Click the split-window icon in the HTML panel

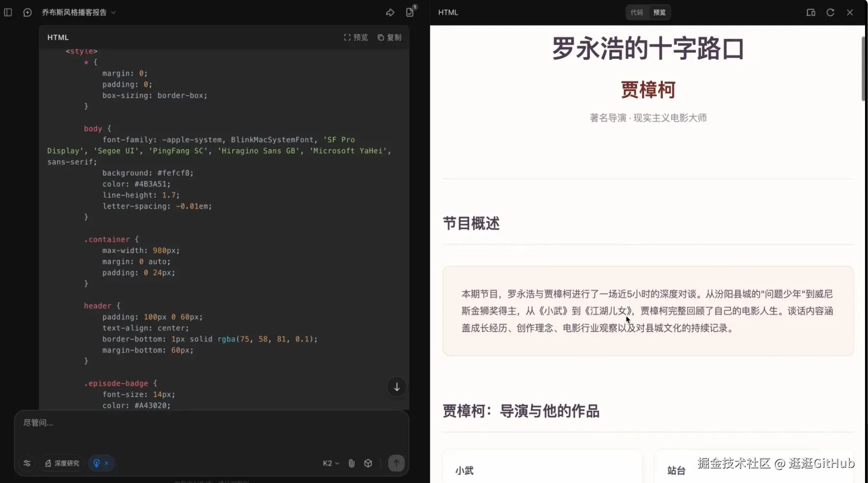click(811, 12)
